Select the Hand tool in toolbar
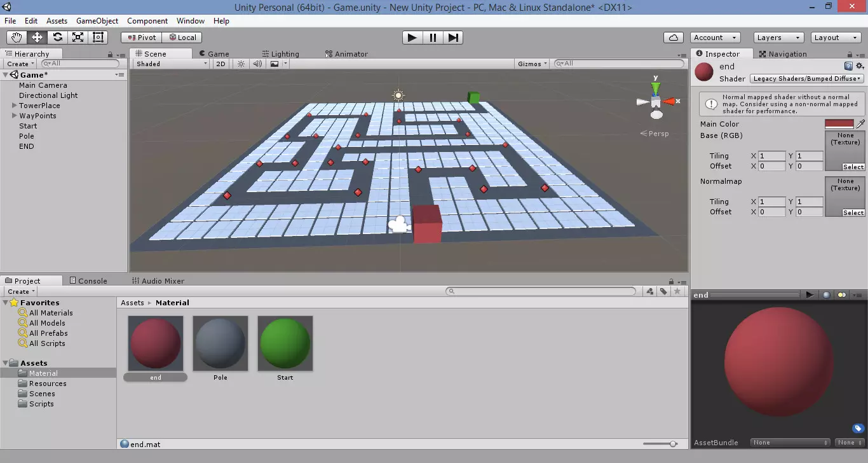This screenshot has height=463, width=868. pos(17,38)
